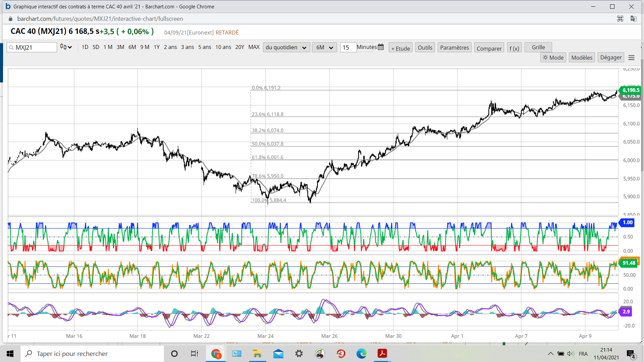Click the f(x) expressions button
The image size is (644, 362).
pos(514,48)
